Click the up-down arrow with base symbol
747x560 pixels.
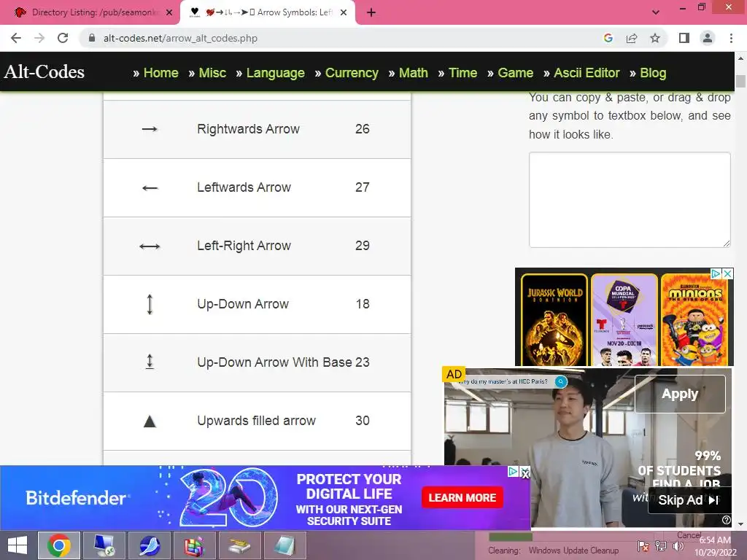pyautogui.click(x=150, y=362)
